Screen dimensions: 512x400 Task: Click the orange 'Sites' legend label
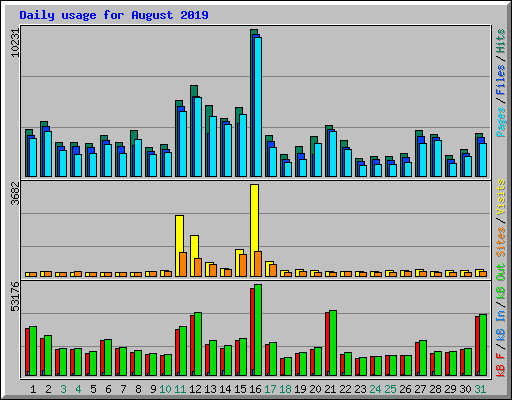point(501,242)
